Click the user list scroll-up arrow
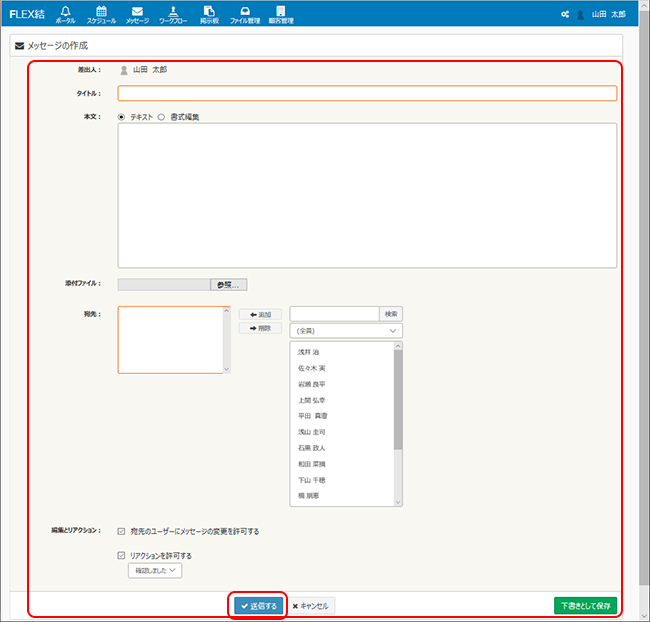The image size is (650, 622). pos(398,346)
